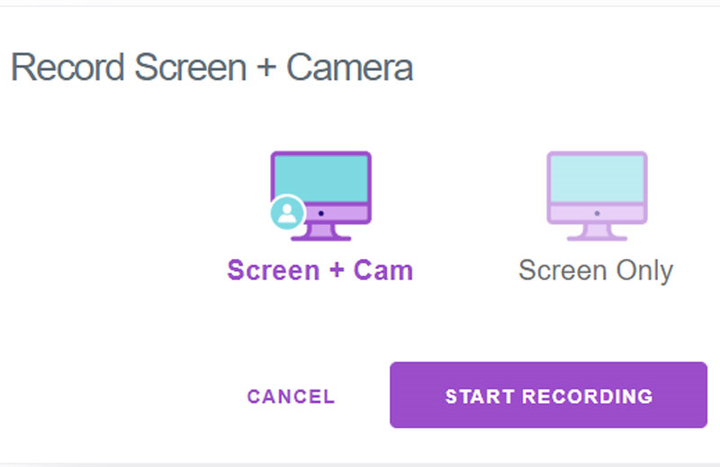Click the user avatar badge on monitor

coord(288,212)
